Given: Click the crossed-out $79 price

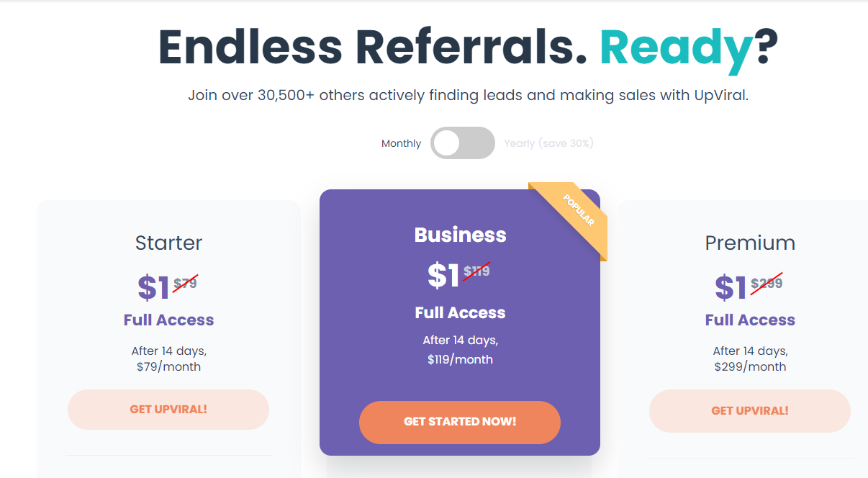Looking at the screenshot, I should pos(186,284).
